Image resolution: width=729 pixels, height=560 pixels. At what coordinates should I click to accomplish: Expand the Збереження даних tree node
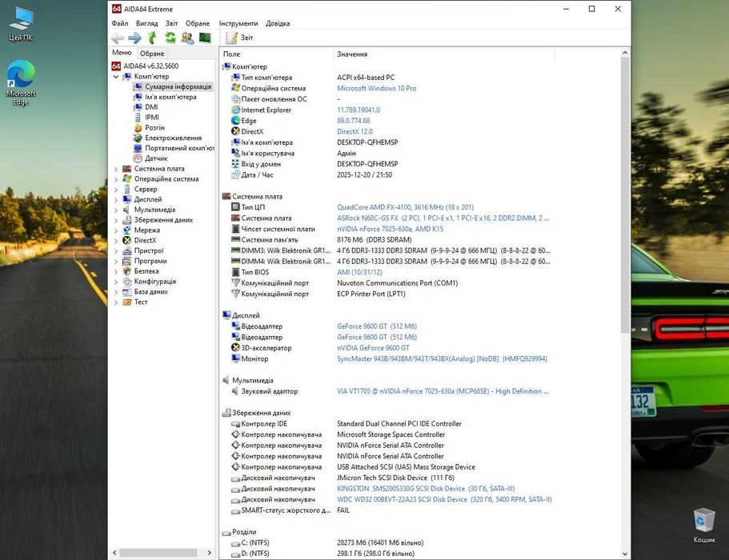click(116, 220)
